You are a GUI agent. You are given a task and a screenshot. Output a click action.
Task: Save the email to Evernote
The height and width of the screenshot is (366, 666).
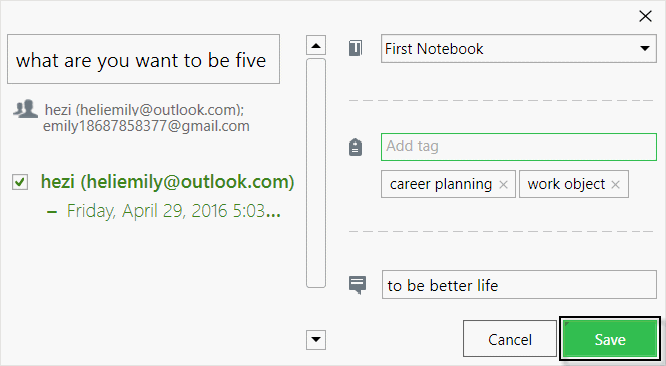(610, 339)
